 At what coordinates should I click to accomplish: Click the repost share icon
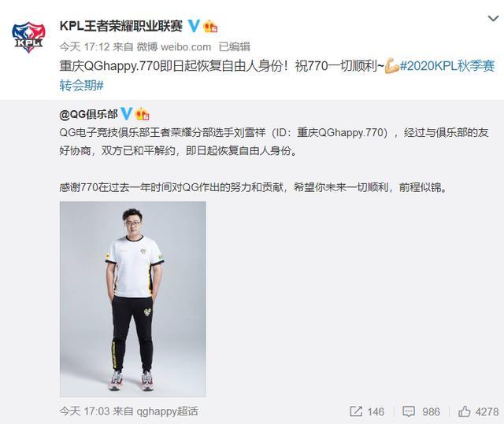[x=356, y=411]
